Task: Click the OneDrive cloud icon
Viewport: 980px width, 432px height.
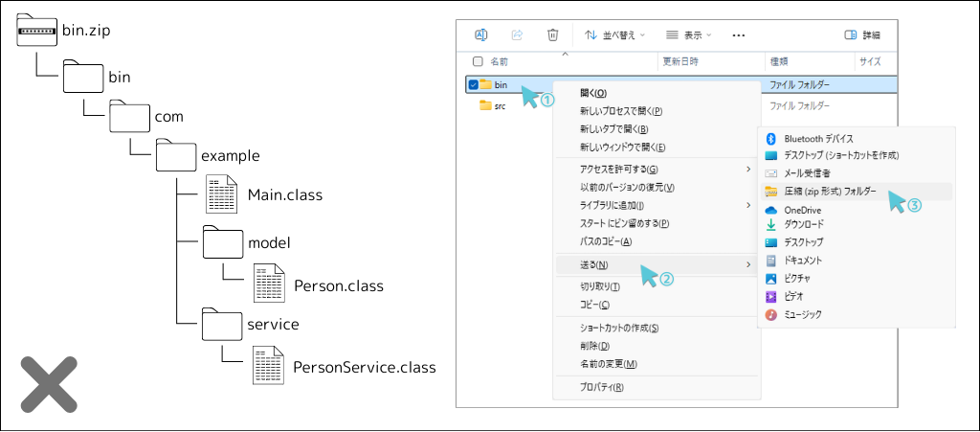Action: point(771,209)
